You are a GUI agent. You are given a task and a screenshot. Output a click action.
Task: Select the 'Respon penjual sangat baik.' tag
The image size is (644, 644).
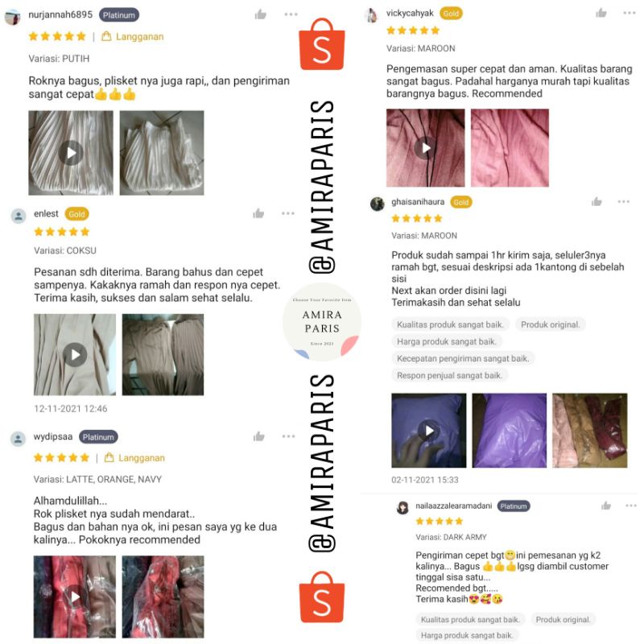449,375
